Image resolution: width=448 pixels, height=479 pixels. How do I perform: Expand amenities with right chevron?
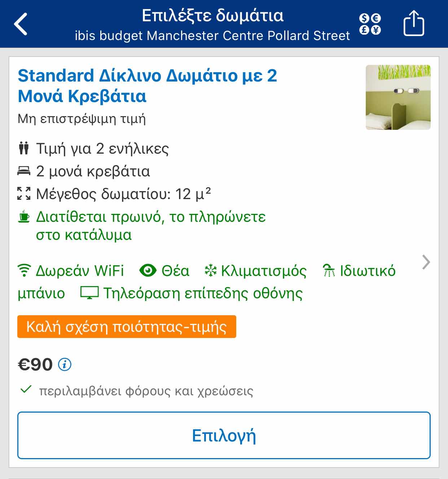pyautogui.click(x=426, y=262)
